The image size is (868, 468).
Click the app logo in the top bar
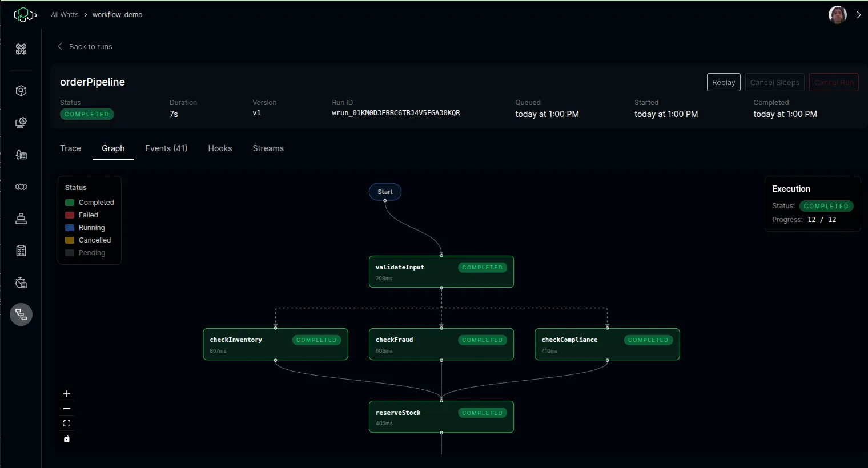click(25, 14)
